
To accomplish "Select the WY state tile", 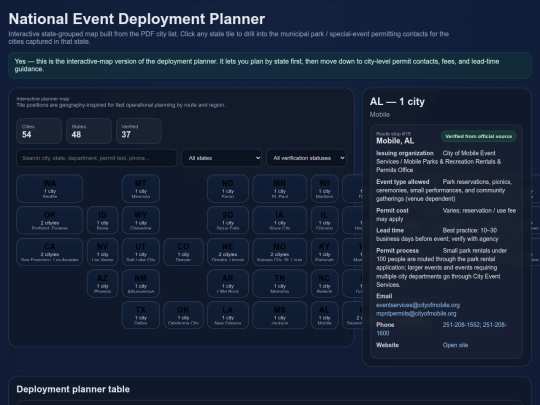I will pyautogui.click(x=141, y=220).
